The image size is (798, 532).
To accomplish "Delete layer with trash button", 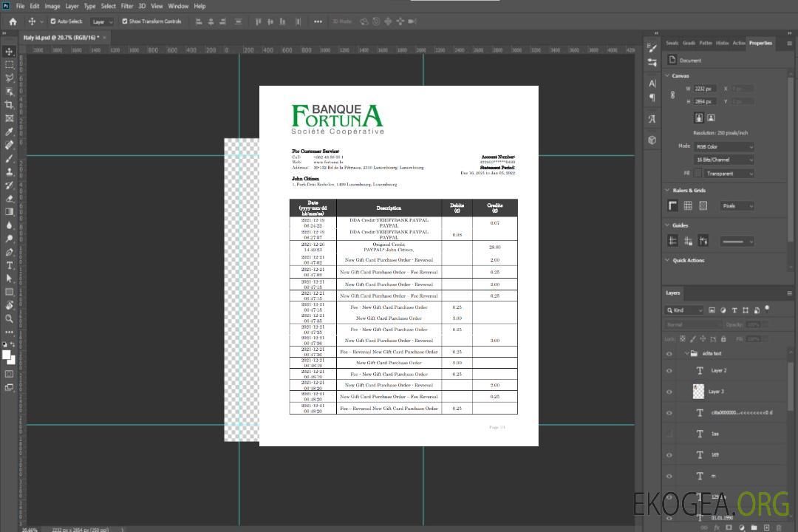I will [779, 528].
